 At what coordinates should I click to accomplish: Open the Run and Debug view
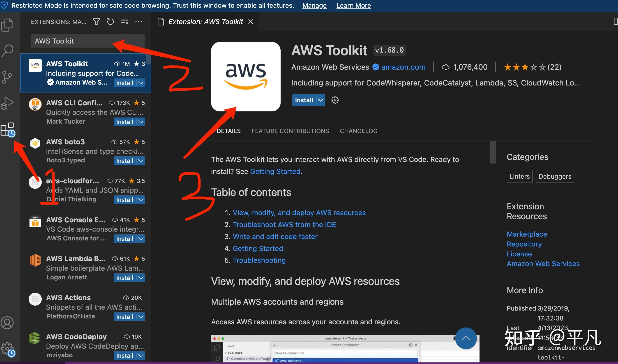7,103
